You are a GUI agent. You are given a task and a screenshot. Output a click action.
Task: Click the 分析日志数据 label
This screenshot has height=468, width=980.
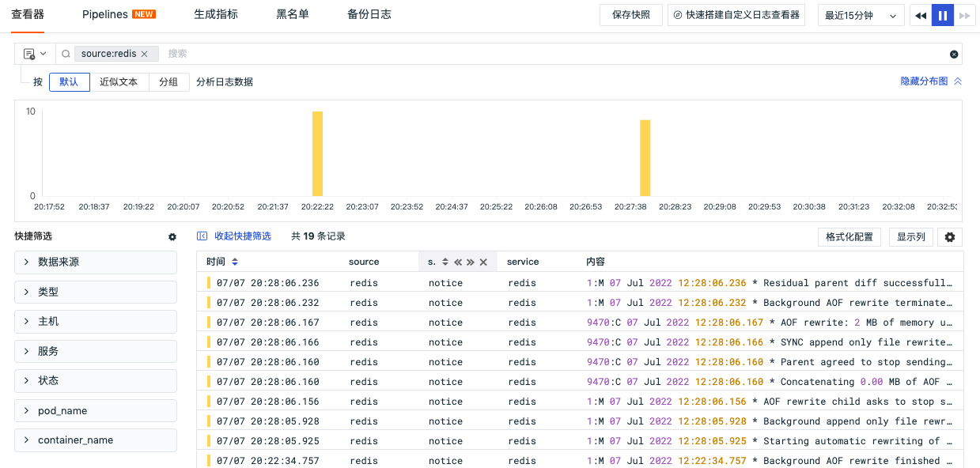[225, 81]
